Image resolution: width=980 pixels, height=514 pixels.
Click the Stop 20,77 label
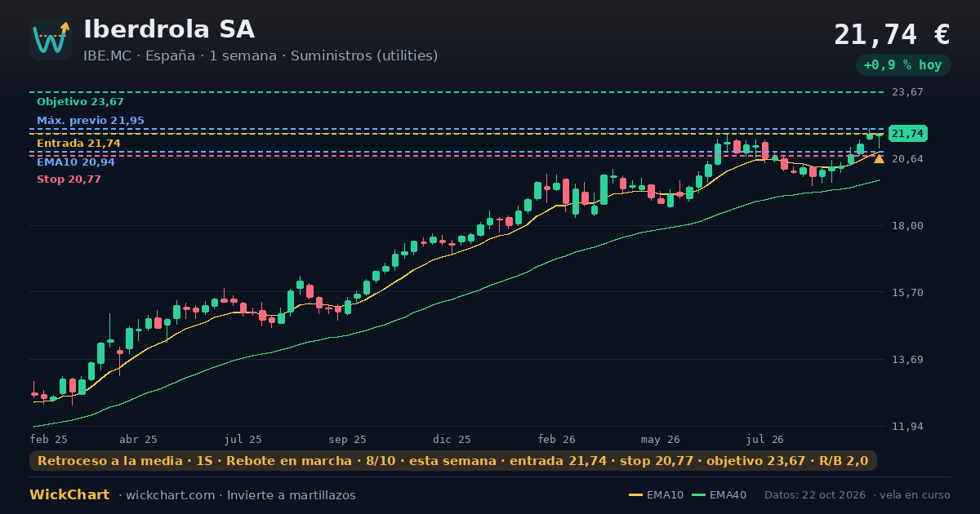69,179
